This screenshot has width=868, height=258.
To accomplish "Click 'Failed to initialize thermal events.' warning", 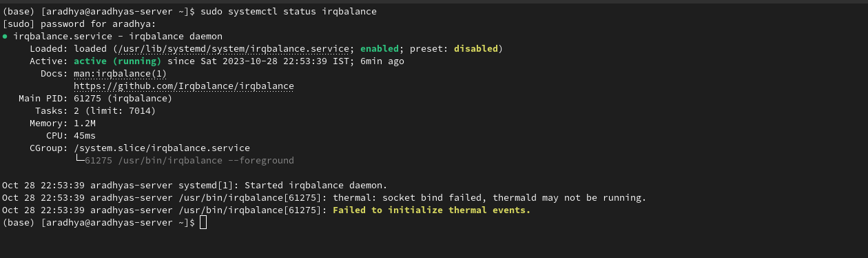I will tap(432, 210).
